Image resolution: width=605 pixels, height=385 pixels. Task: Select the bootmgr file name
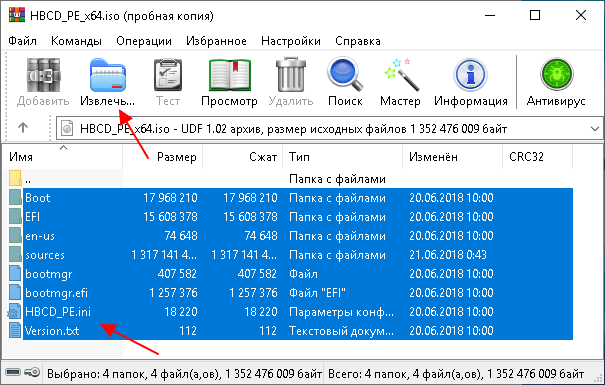click(x=49, y=274)
